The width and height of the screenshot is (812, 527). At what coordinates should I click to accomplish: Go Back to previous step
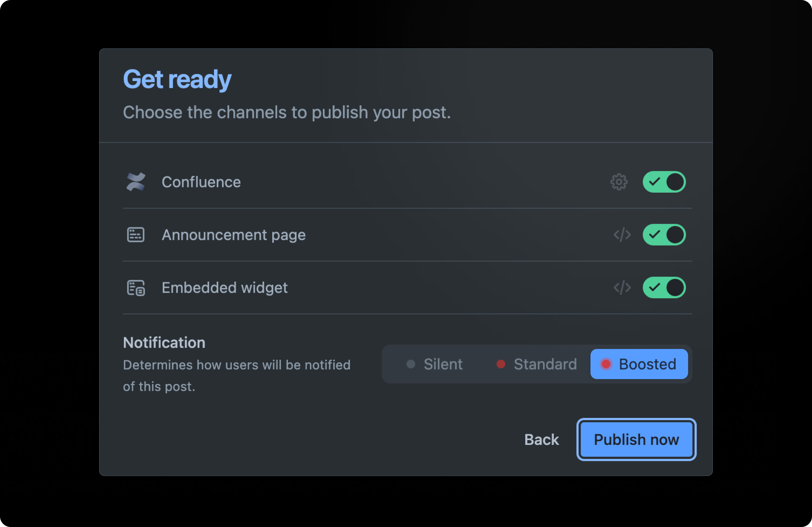coord(541,440)
